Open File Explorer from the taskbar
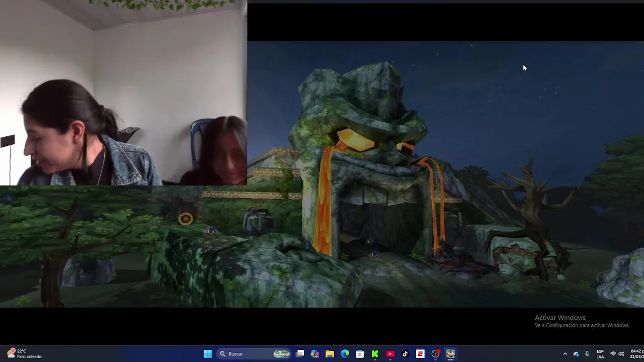Viewport: 644px width, 362px height. coord(330,354)
